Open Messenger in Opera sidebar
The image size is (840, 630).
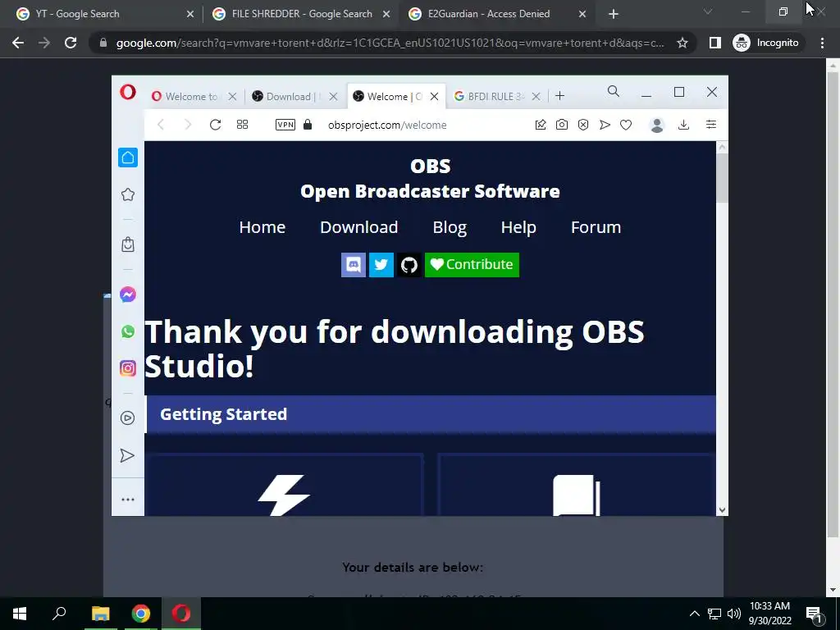pos(127,294)
